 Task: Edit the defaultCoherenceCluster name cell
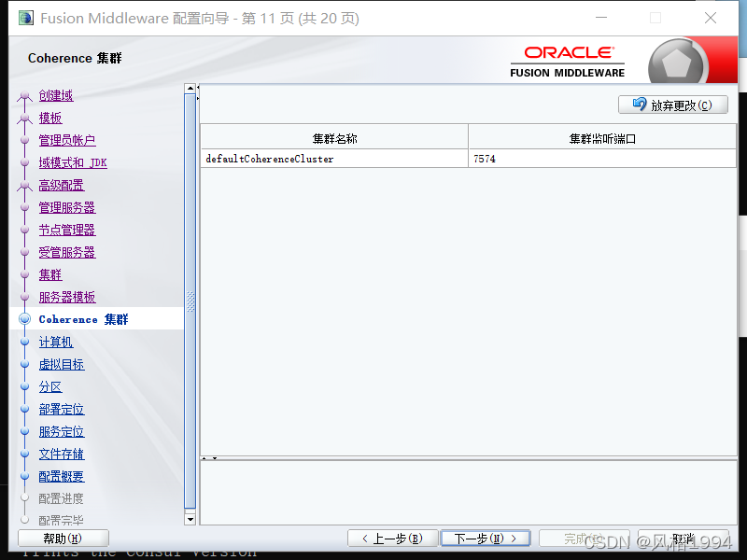click(x=334, y=159)
